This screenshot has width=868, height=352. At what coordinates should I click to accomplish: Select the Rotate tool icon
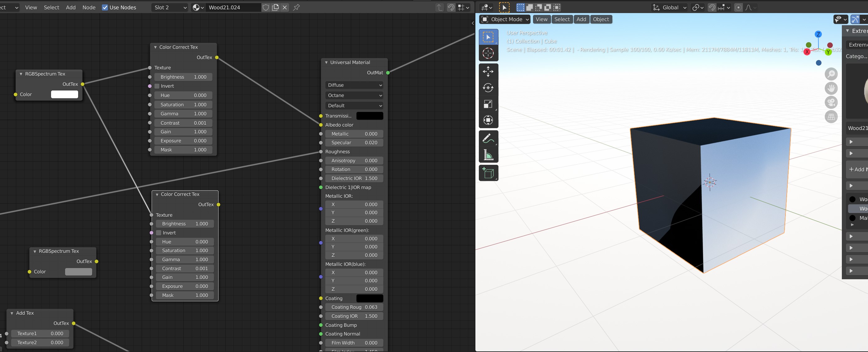pyautogui.click(x=488, y=88)
